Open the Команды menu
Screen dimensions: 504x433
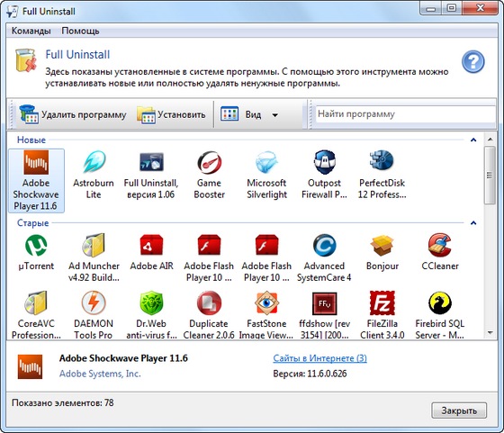click(31, 31)
